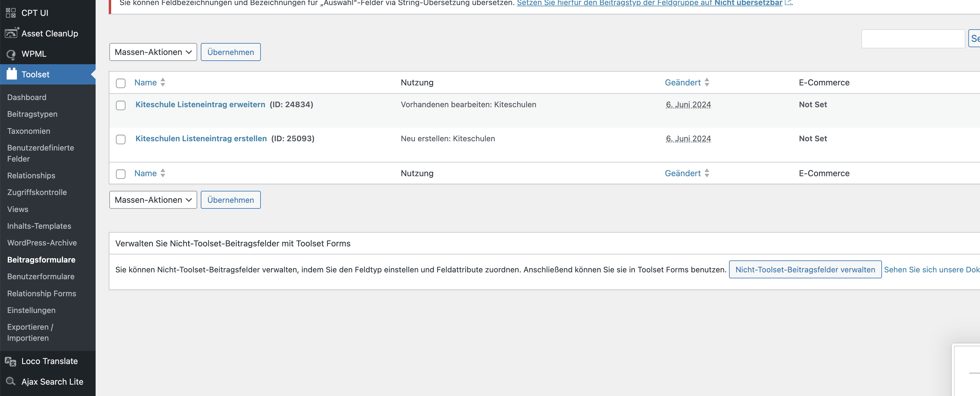
Task: Select the Kiteschulen Listeneintrag erstellen row checkbox
Action: (121, 139)
